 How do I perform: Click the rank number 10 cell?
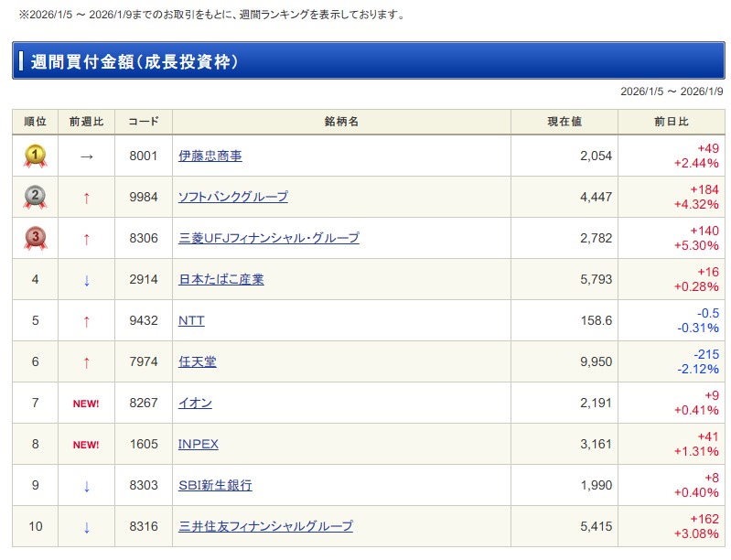(x=35, y=526)
